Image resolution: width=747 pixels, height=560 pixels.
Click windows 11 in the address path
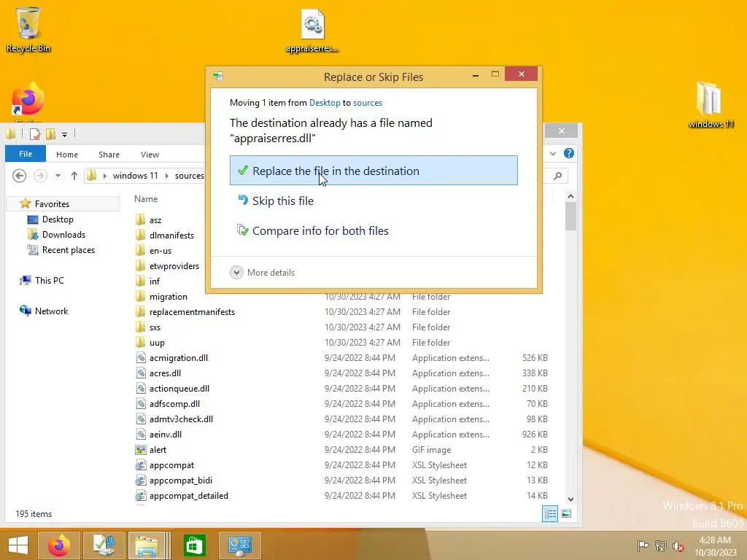(135, 176)
